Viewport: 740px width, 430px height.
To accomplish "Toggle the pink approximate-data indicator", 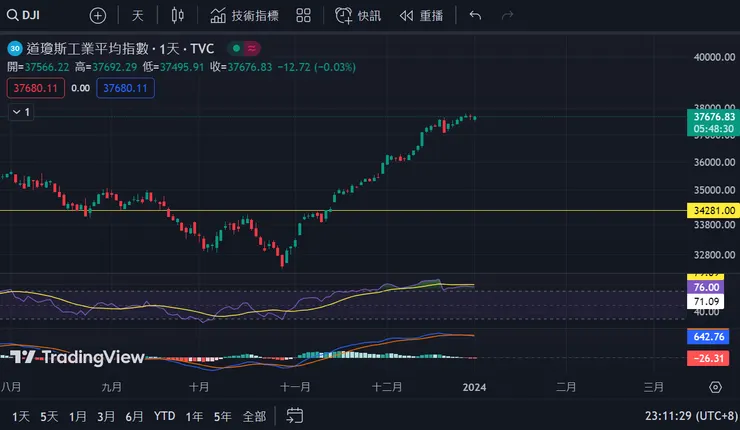I will pyautogui.click(x=252, y=48).
